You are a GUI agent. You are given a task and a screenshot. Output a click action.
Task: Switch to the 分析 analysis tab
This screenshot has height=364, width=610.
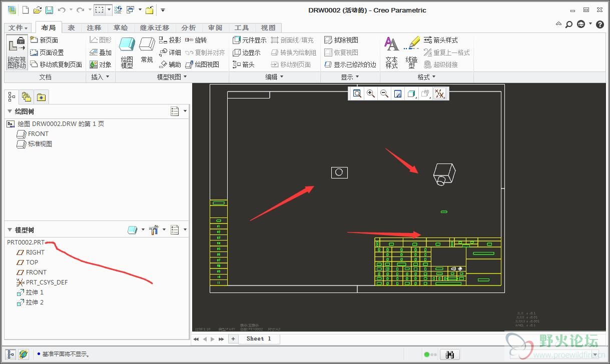point(189,28)
